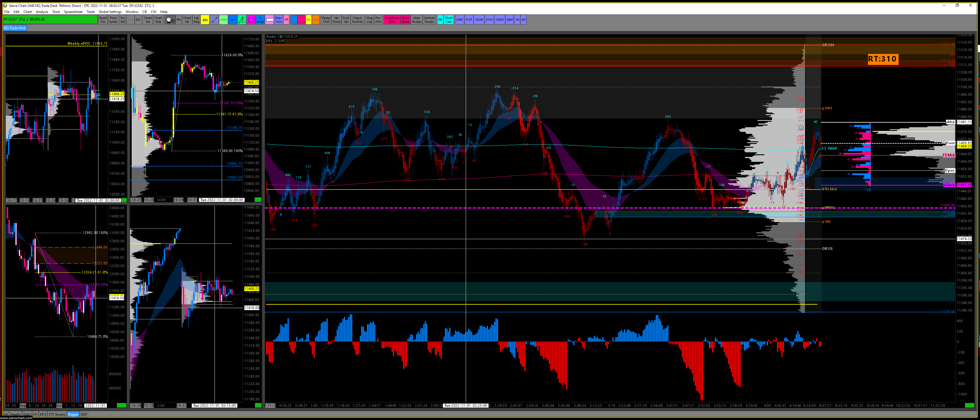Image resolution: width=980 pixels, height=420 pixels.
Task: Open the Analysis menu
Action: click(42, 12)
